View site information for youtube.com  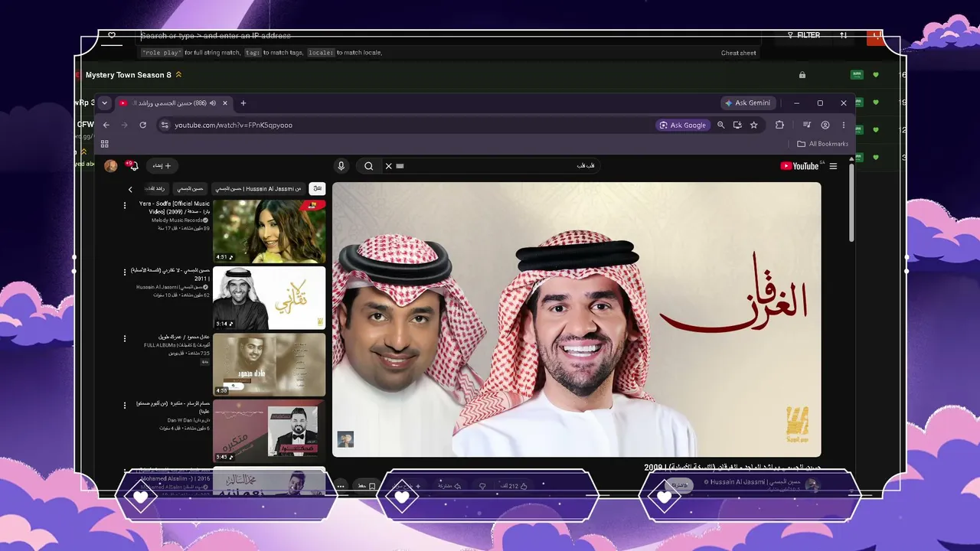[x=164, y=125]
